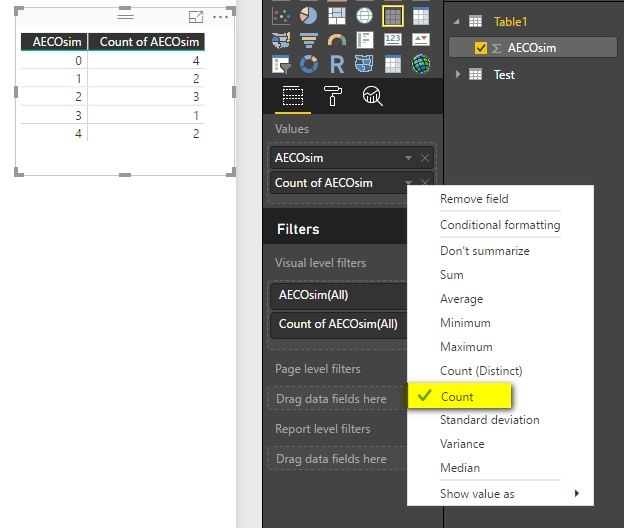
Task: Open the Analytics magnifier tab
Action: point(372,96)
